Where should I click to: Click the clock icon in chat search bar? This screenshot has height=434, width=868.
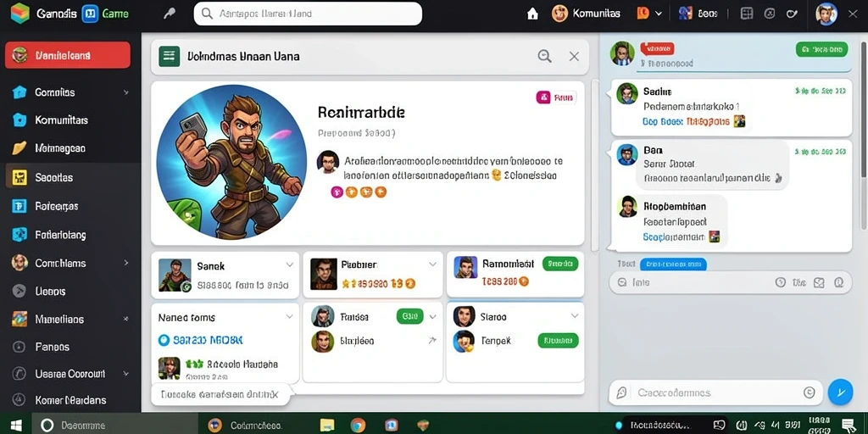781,282
